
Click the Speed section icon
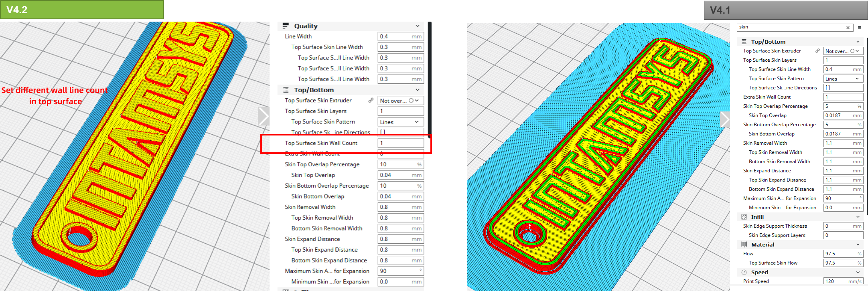point(744,272)
